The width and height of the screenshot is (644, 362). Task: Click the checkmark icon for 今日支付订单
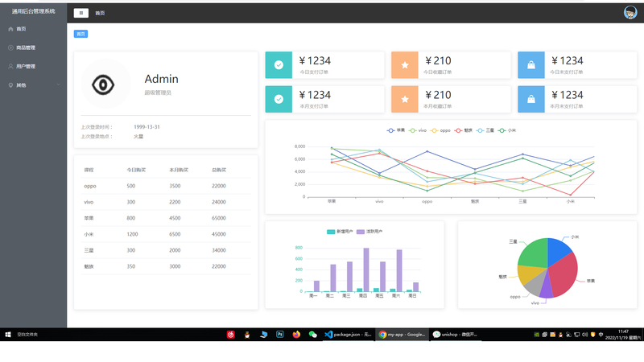(279, 65)
